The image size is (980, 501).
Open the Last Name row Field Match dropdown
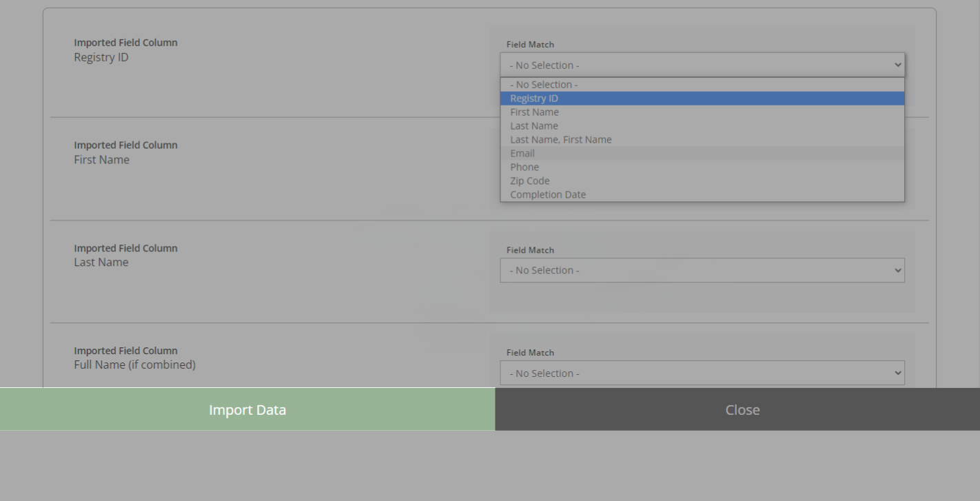(702, 270)
